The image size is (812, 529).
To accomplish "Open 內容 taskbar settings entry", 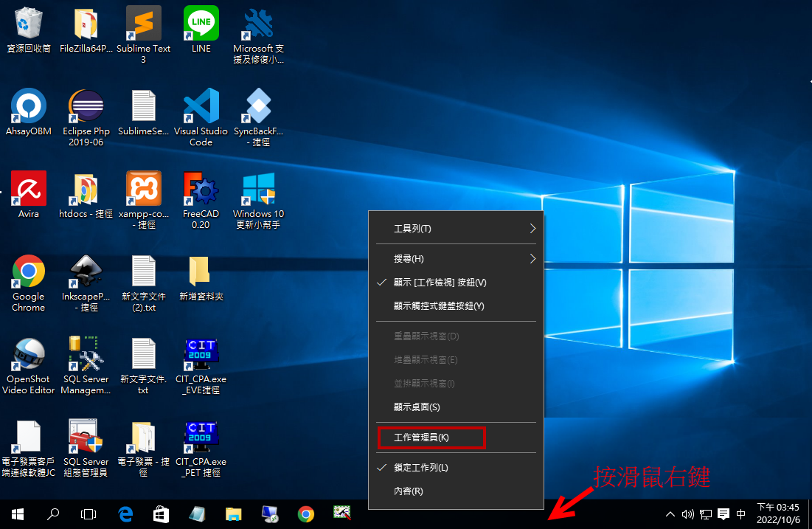I will point(409,491).
